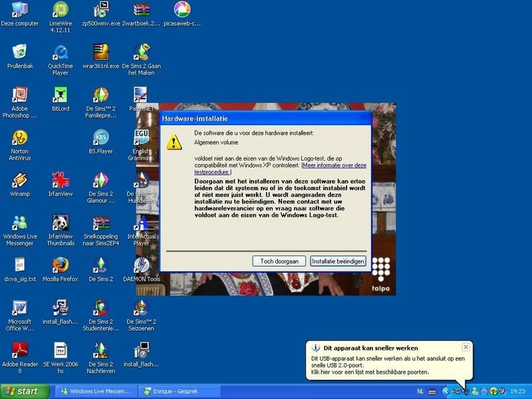
Task: Launch QuickTime Player from the desktop
Action: (61, 60)
